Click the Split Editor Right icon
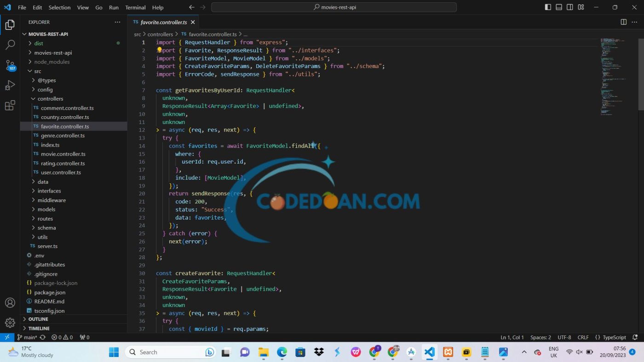Image resolution: width=644 pixels, height=362 pixels. click(623, 22)
